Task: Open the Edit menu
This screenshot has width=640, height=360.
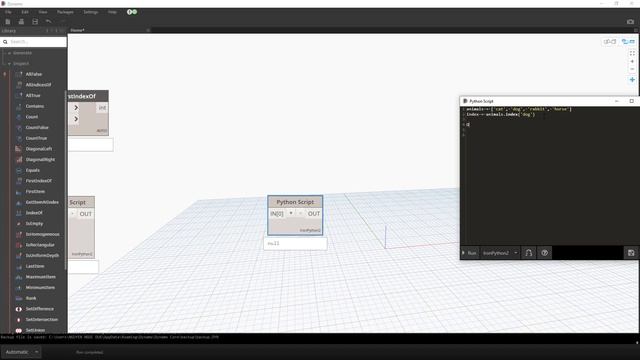Action: point(25,12)
